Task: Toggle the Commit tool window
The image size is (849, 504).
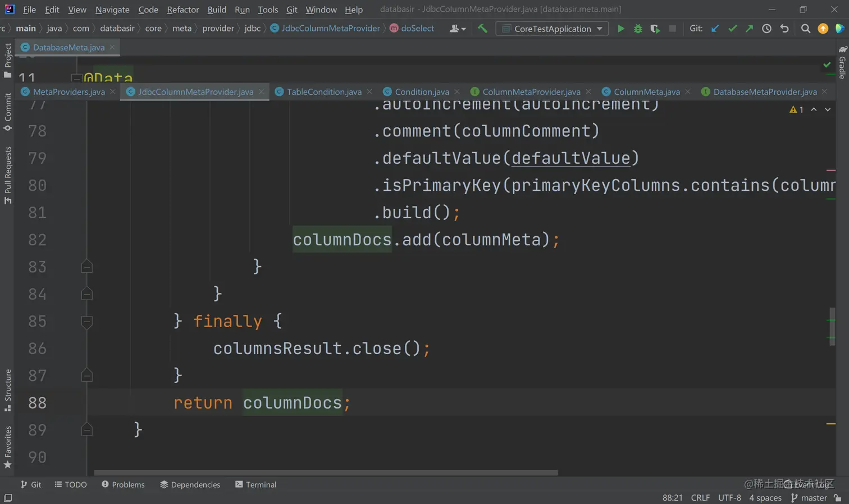Action: [8, 112]
